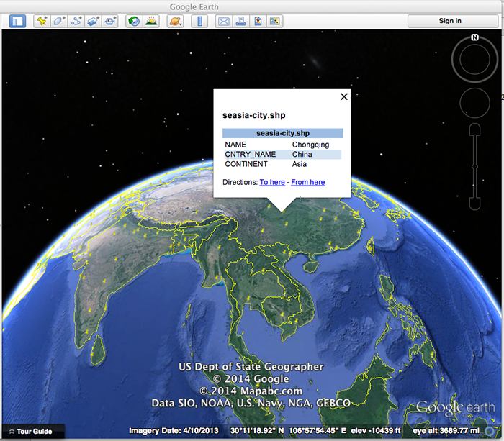Click the 'China' country value
This screenshot has width=504, height=441.
coord(302,155)
